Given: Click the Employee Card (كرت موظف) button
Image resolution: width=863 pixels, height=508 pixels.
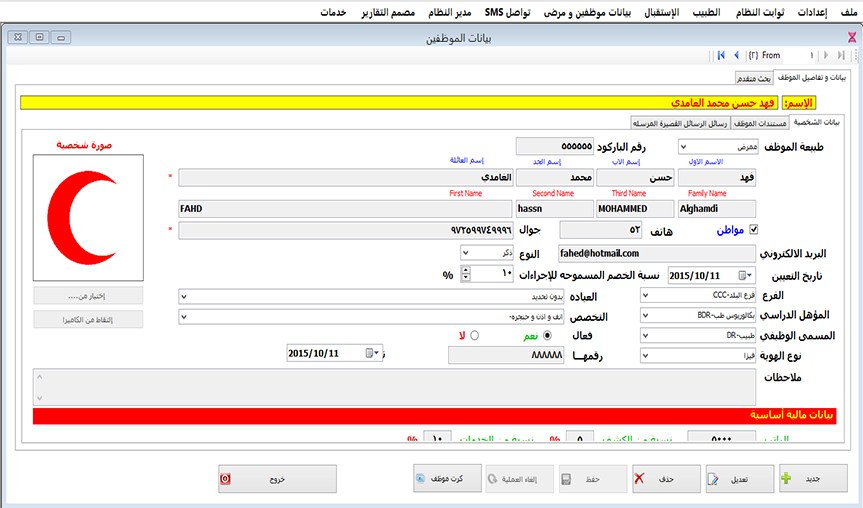Looking at the screenshot, I should click(x=447, y=479).
